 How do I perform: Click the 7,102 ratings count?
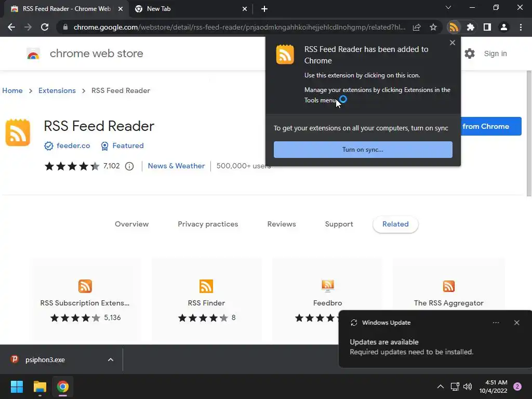pos(111,166)
